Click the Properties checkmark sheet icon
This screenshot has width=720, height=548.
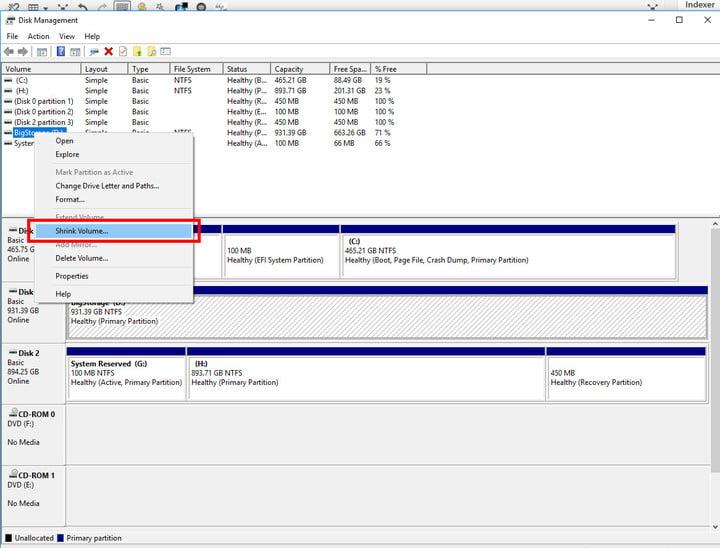point(123,51)
